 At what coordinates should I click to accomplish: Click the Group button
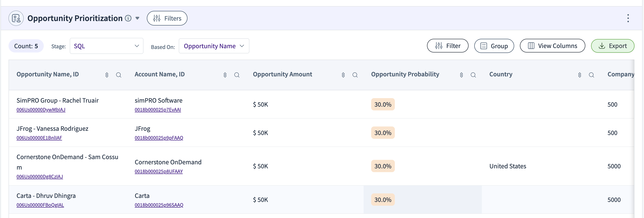pyautogui.click(x=494, y=46)
